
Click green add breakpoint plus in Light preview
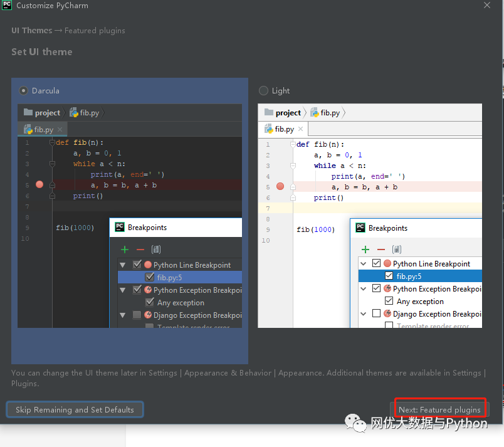click(x=365, y=250)
